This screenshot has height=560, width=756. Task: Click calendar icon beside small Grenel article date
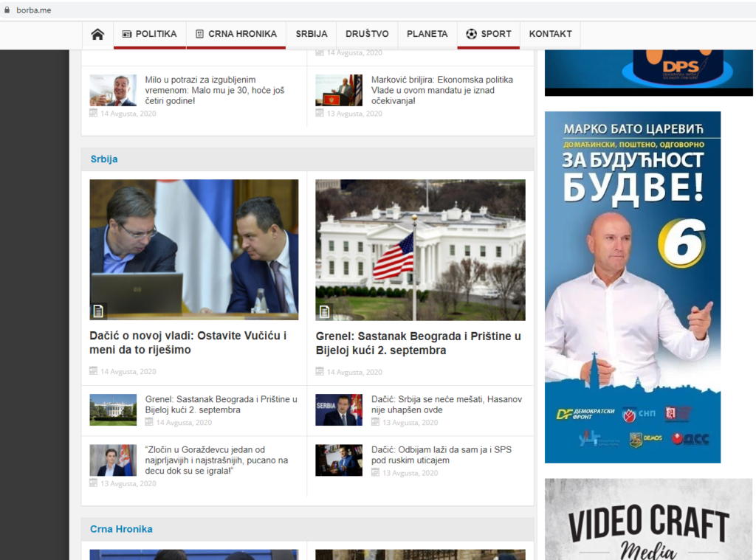[149, 422]
